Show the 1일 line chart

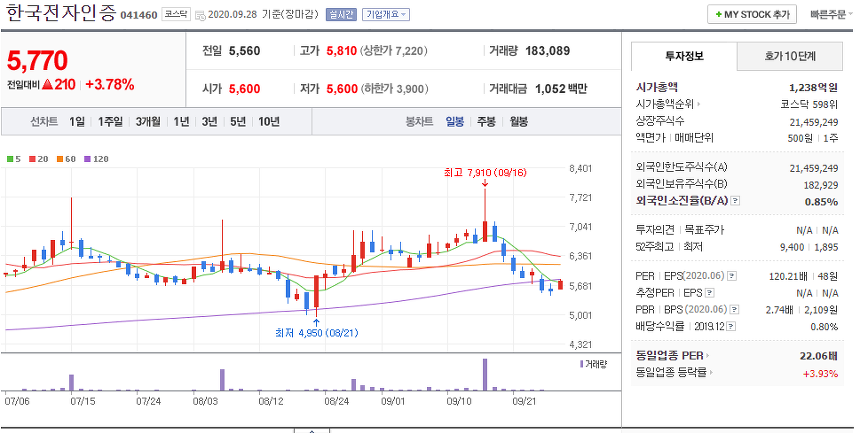[x=77, y=121]
